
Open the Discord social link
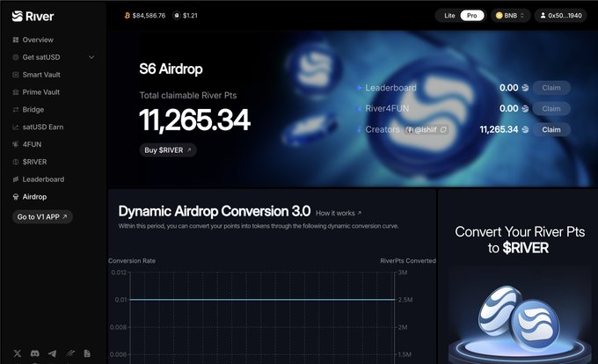tap(34, 353)
